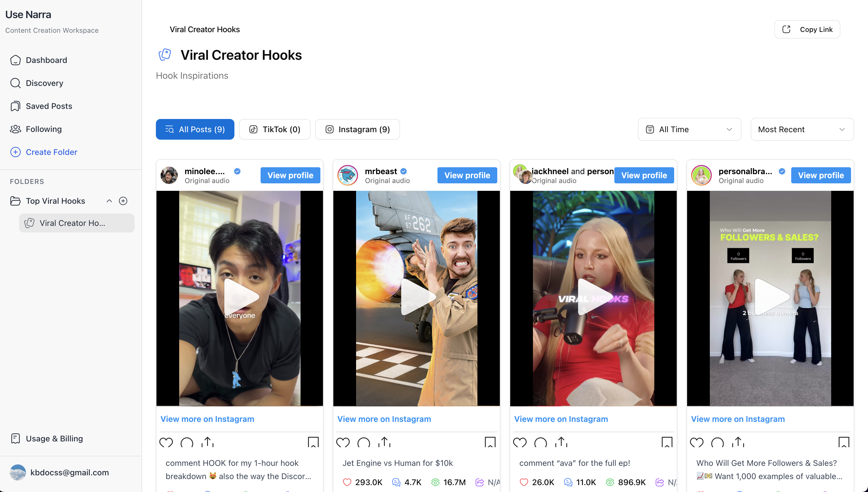Play the mrbeast jet engine video
868x492 pixels.
(416, 297)
